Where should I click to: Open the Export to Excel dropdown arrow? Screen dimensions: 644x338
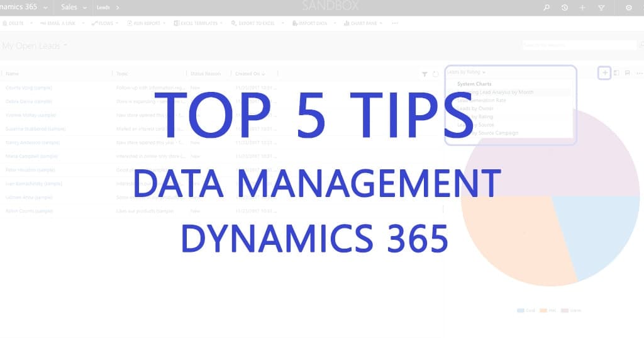(x=282, y=23)
